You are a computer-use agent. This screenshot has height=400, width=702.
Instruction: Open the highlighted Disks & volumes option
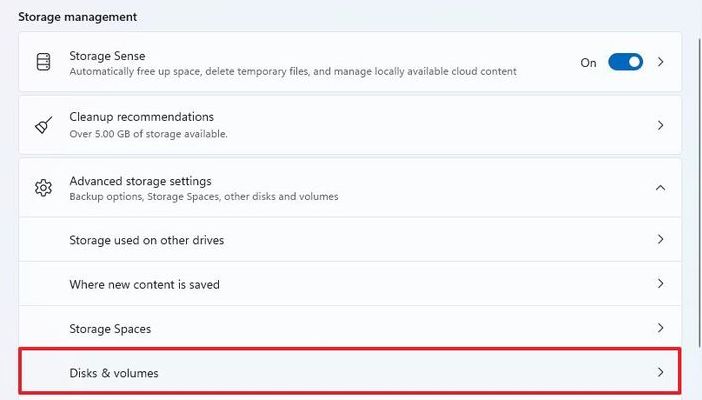[x=114, y=373]
